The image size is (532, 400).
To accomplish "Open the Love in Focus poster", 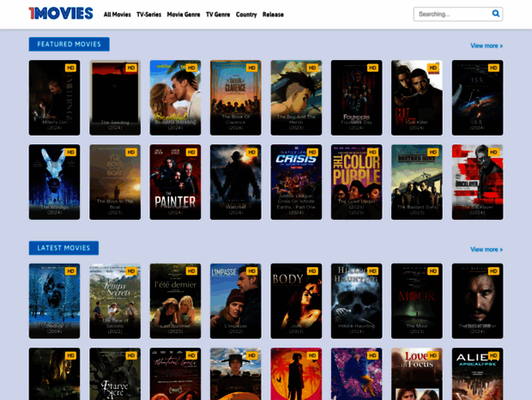I will pyautogui.click(x=417, y=373).
